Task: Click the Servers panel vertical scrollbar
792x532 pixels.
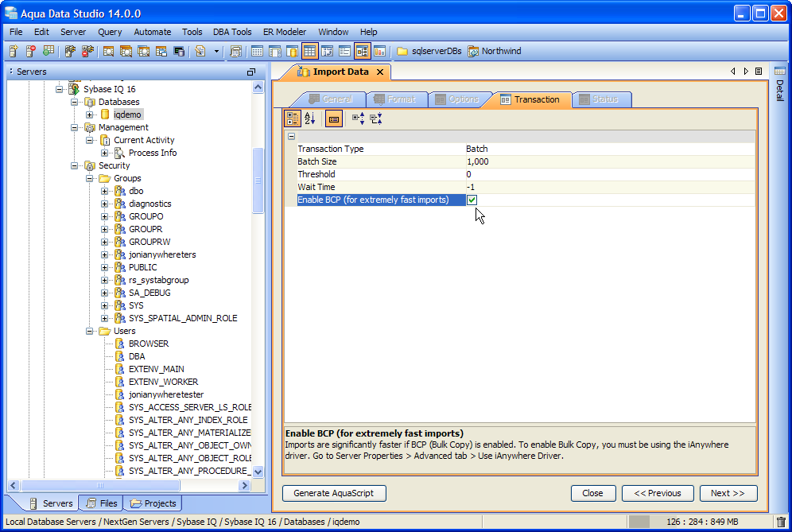Action: point(258,181)
